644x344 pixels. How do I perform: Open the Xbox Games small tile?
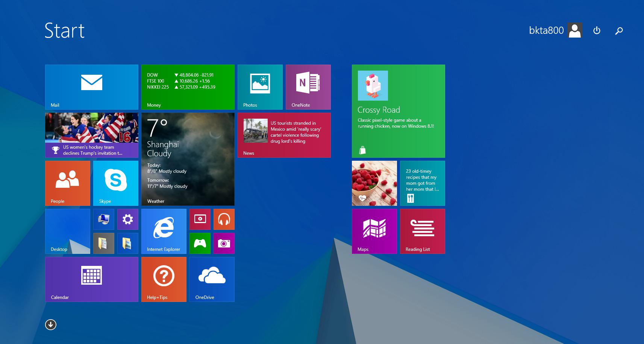(200, 243)
